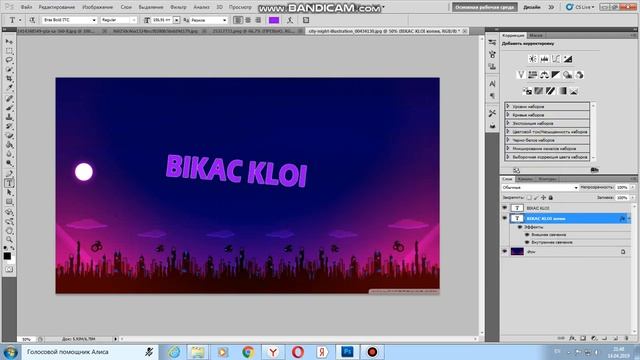Toggle Внутреннее свечение effect visibility

point(527,242)
